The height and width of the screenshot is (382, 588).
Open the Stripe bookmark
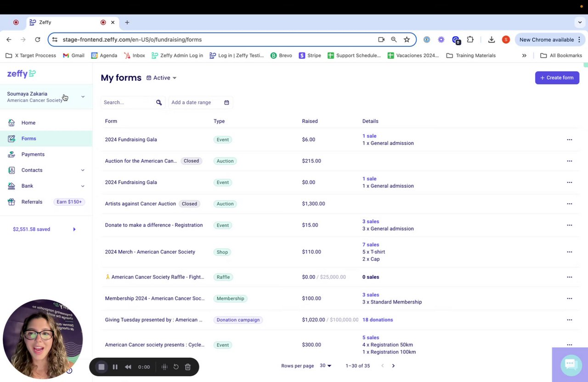(310, 56)
